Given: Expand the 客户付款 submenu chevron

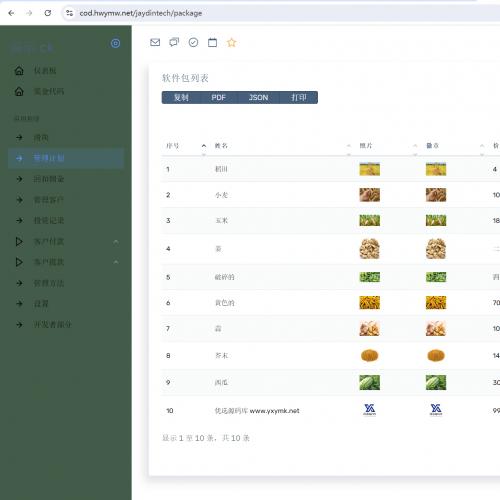Looking at the screenshot, I should pos(116,241).
